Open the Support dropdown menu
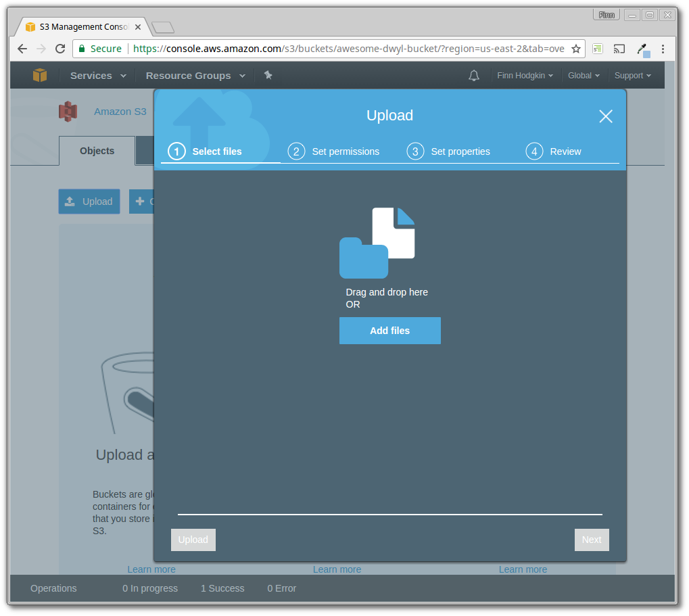The width and height of the screenshot is (689, 616). click(633, 76)
